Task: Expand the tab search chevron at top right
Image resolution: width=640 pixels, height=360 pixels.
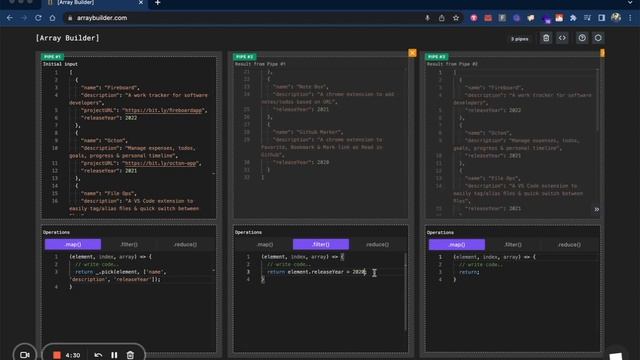Action: [630, 2]
